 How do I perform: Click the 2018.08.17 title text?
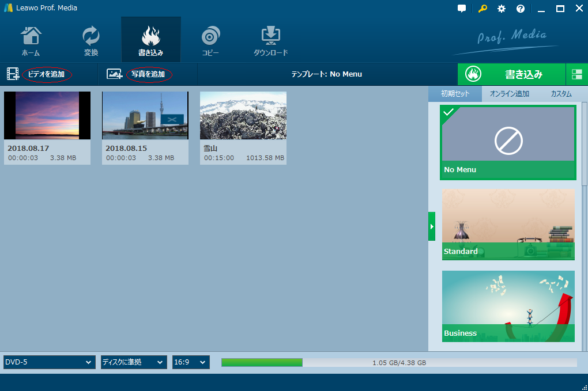[28, 149]
